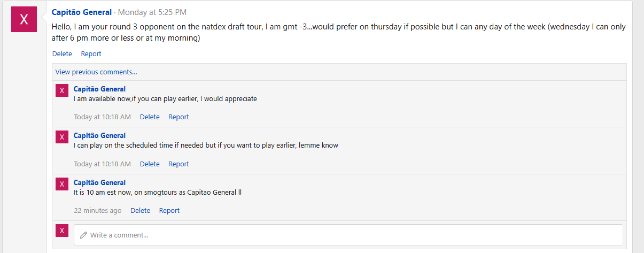
Task: Report the main profile post
Action: pos(91,53)
